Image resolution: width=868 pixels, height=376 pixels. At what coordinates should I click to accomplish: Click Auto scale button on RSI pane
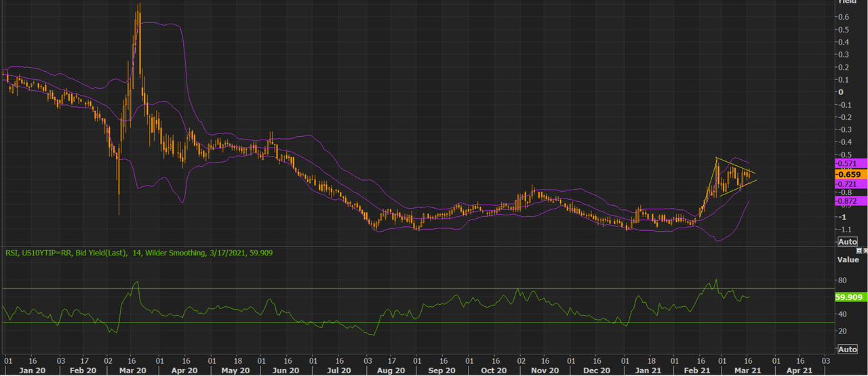[848, 349]
